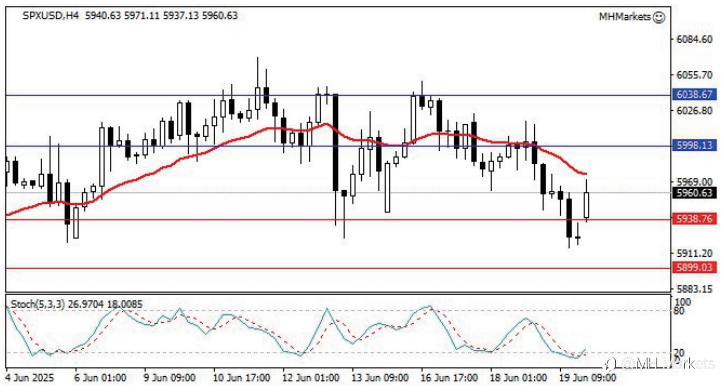Screen dimensions: 724x392
Task: Click the 5883.15 price axis value
Action: point(694,289)
